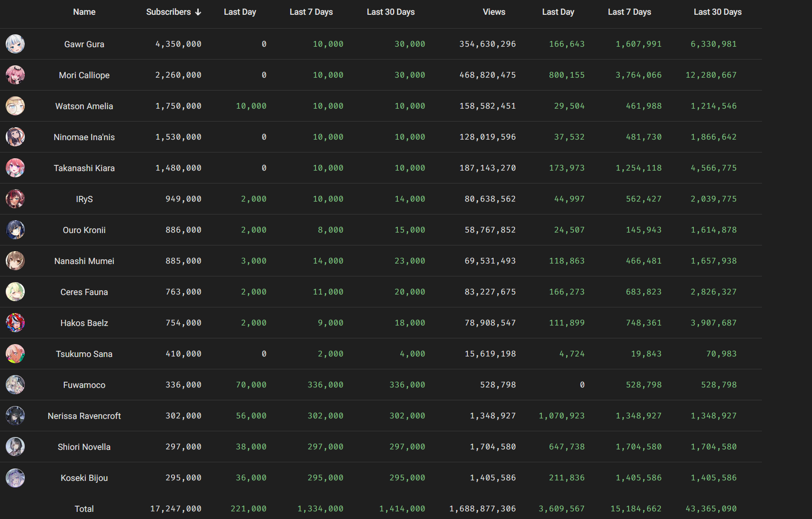Sort by subscribers Last Day header
Viewport: 812px width, 519px height.
(x=240, y=12)
